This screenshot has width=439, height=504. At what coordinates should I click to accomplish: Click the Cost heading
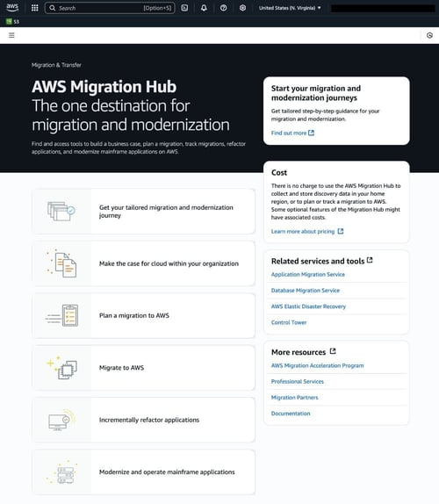point(279,173)
